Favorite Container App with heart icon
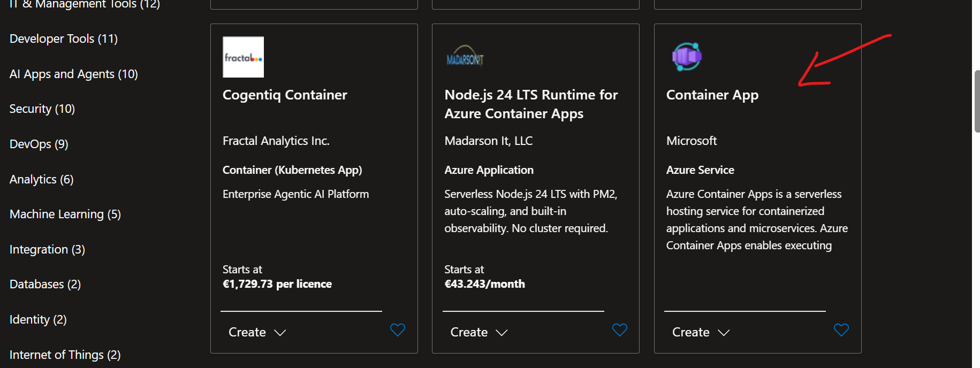 (841, 330)
